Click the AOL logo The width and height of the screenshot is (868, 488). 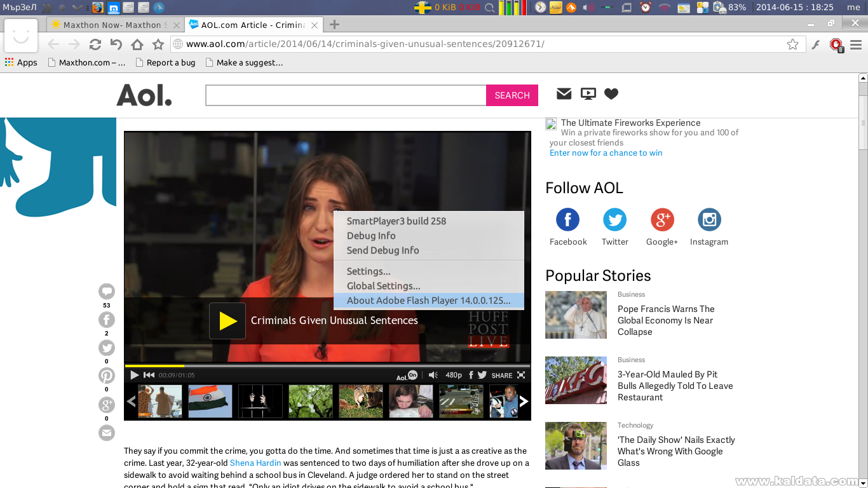(x=144, y=95)
